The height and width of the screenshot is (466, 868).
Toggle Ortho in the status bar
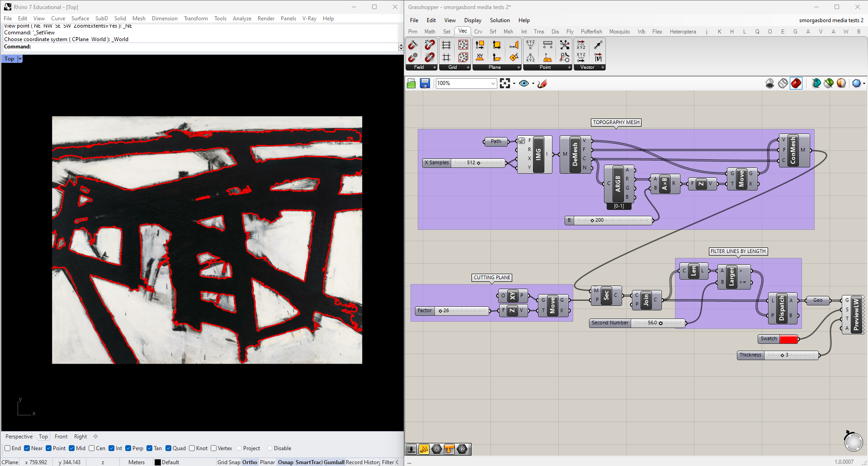tap(250, 462)
